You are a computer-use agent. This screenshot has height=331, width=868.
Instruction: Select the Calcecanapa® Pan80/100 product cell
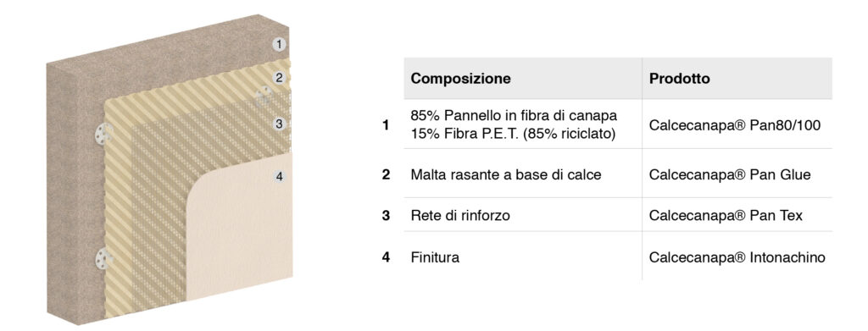coord(737,124)
